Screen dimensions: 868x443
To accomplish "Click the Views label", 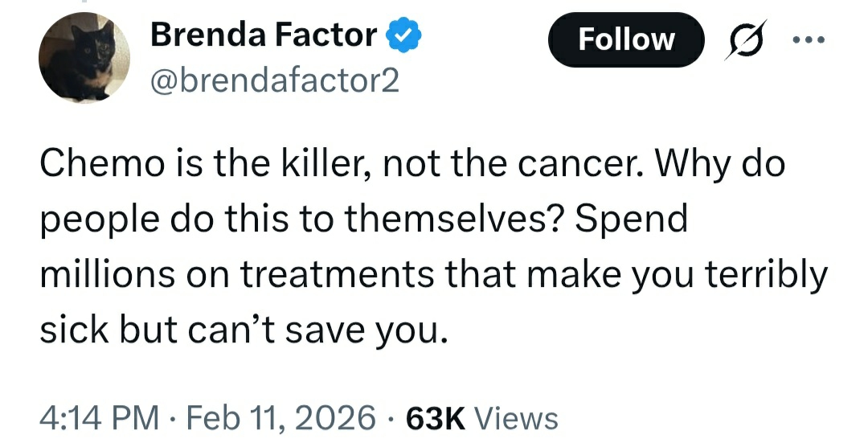I will 516,417.
